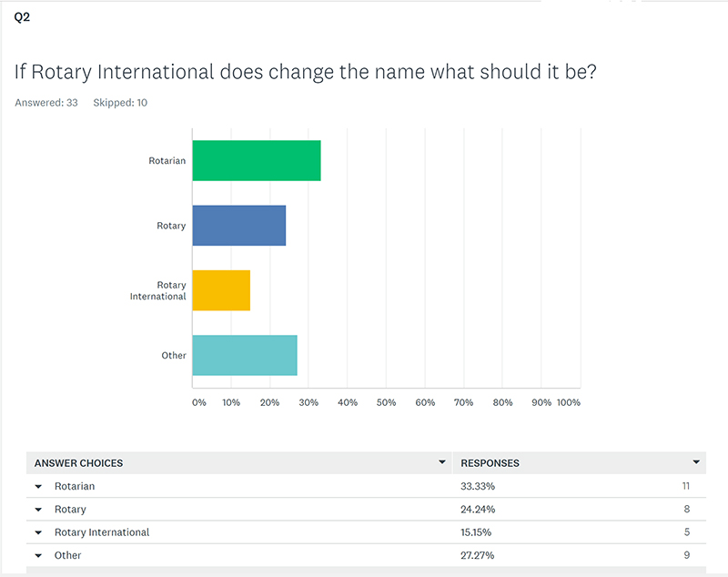728x577 pixels.
Task: Select the response count 11 for Rotarian
Action: 685,487
